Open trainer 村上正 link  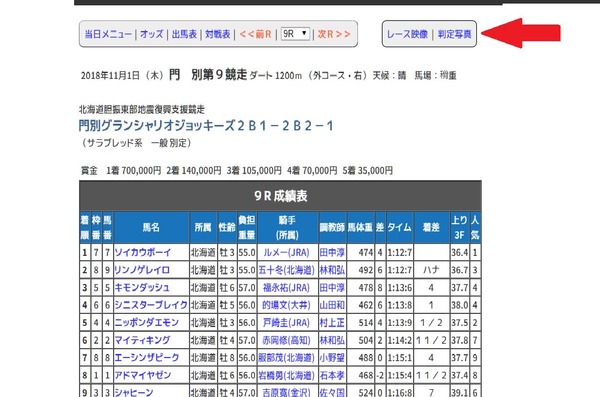332,323
